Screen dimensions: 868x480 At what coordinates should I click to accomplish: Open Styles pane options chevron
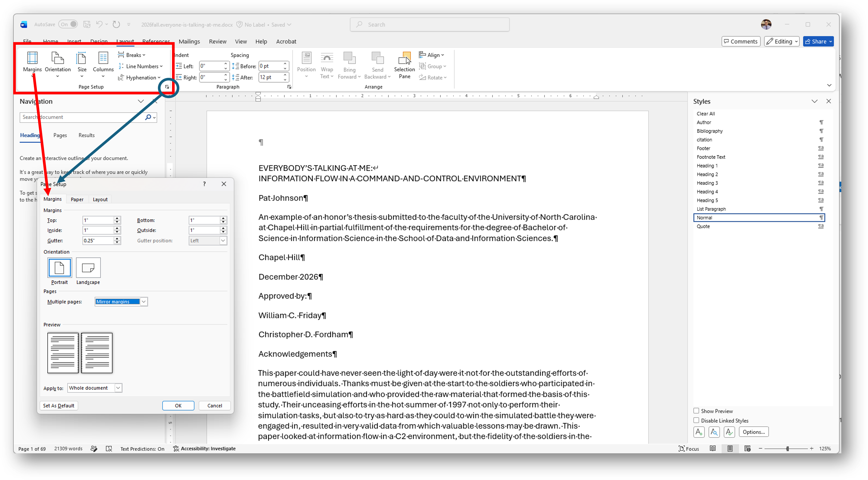[x=814, y=101]
